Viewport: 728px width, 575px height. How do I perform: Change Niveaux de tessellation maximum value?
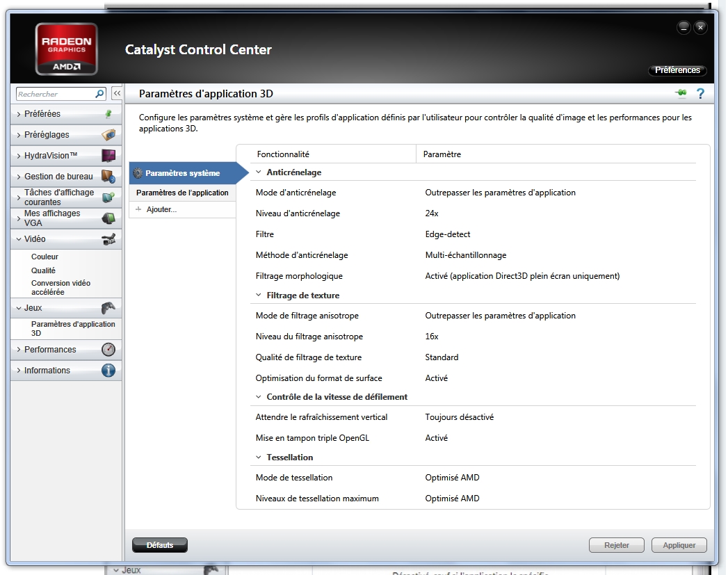click(452, 499)
